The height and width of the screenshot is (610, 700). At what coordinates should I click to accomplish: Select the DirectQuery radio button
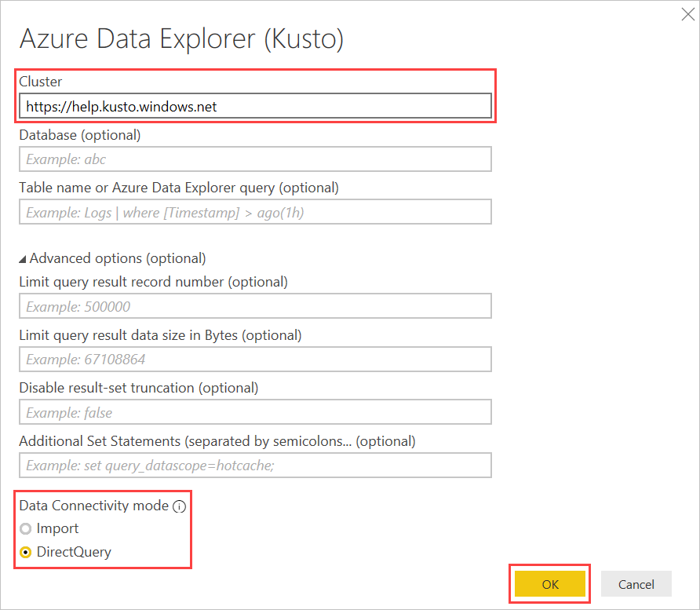pyautogui.click(x=26, y=552)
